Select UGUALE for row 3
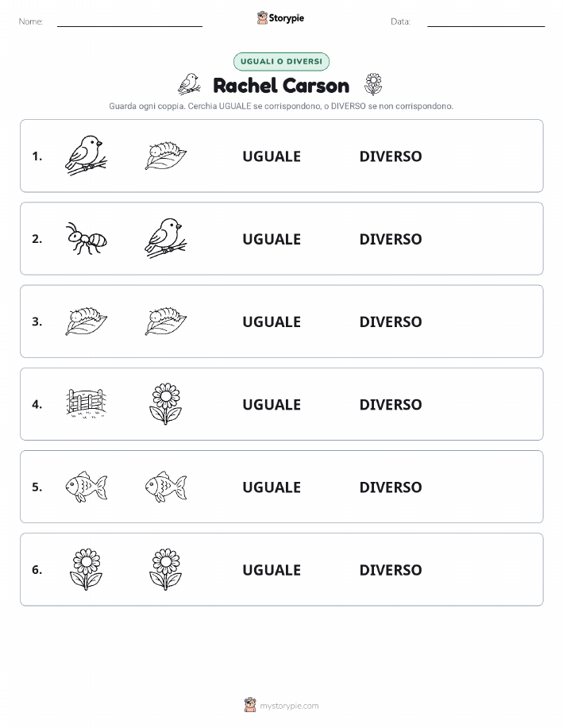The height and width of the screenshot is (728, 563). [272, 322]
